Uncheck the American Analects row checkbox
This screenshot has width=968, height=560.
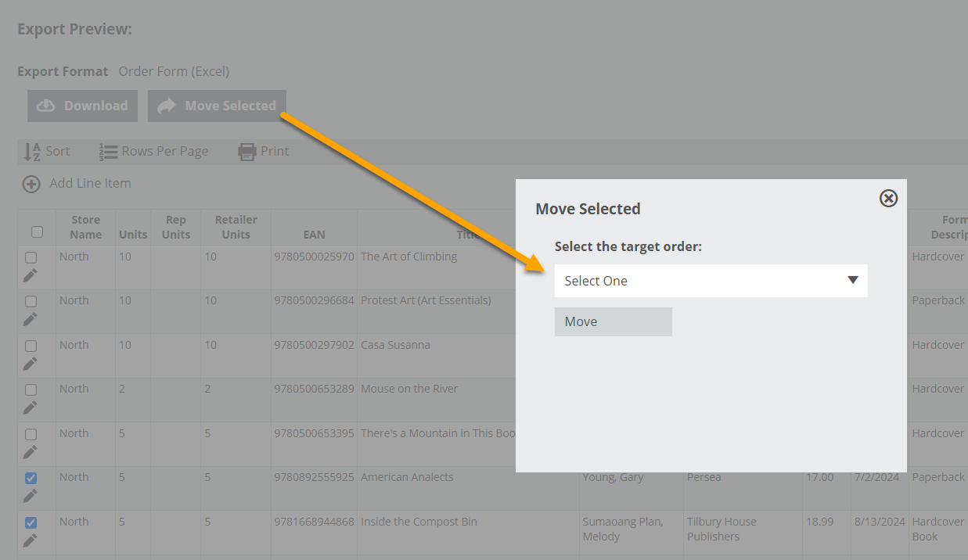coord(31,478)
